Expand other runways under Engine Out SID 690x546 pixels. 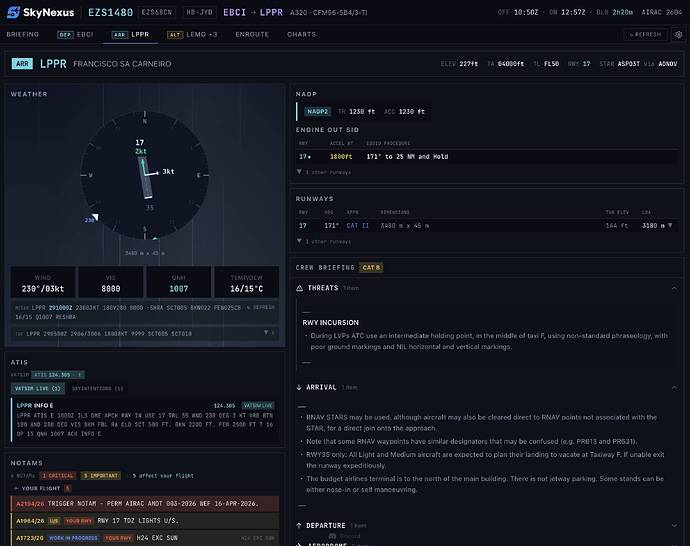pos(324,172)
